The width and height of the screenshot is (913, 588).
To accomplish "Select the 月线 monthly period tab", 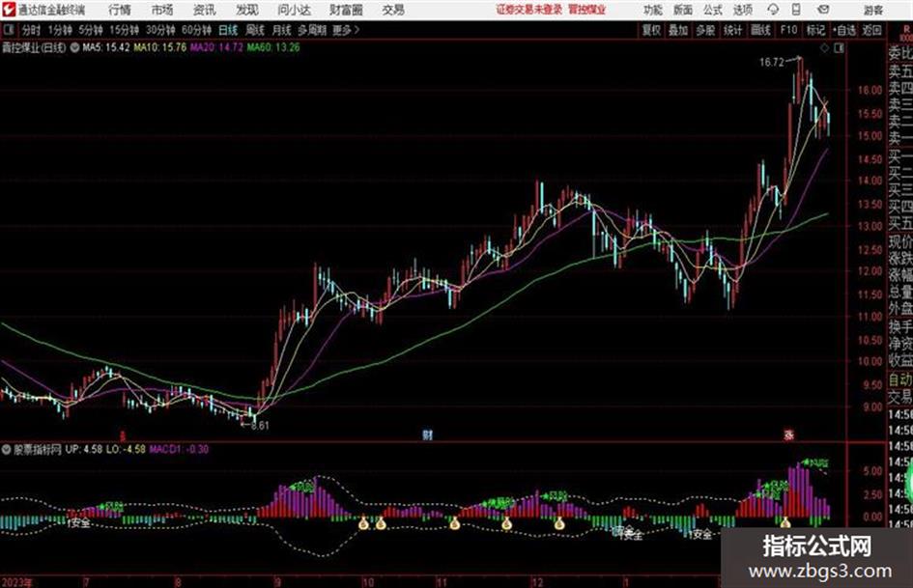I will pyautogui.click(x=282, y=30).
